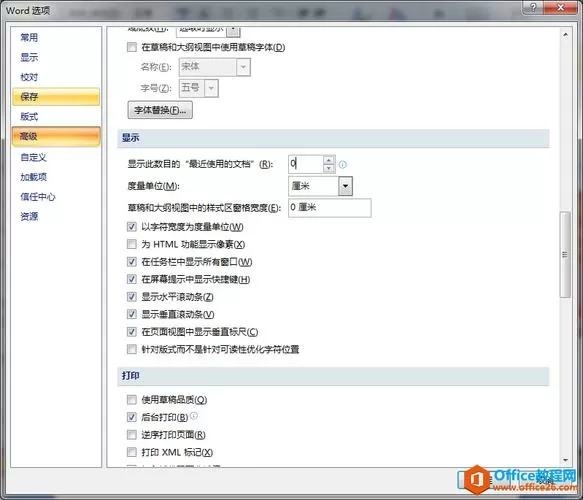Click the info icon next to 后台打印
This screenshot has width=583, height=500.
pos(194,416)
